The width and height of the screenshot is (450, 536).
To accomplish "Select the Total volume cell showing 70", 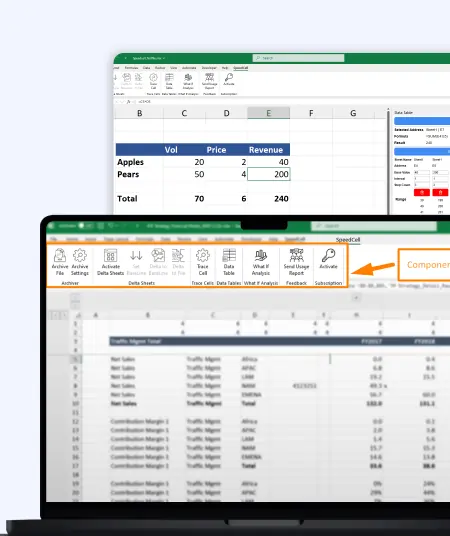I will (184, 199).
